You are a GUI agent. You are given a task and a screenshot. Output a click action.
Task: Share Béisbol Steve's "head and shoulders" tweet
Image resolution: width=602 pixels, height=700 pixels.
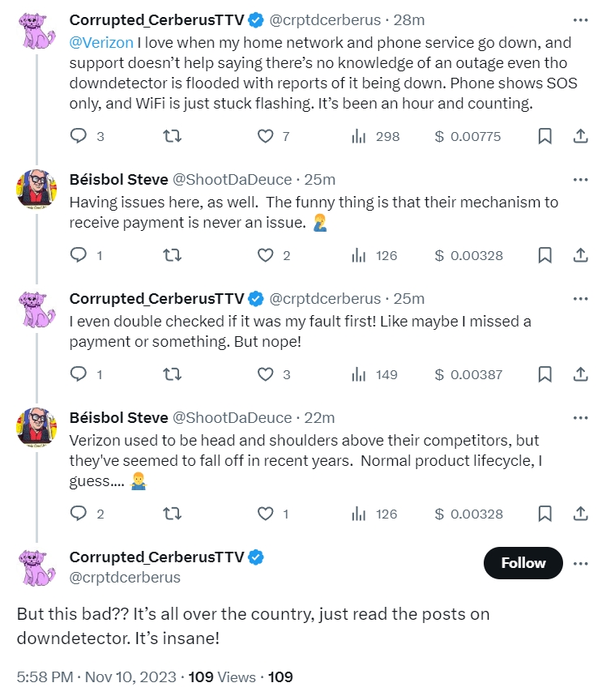(580, 514)
